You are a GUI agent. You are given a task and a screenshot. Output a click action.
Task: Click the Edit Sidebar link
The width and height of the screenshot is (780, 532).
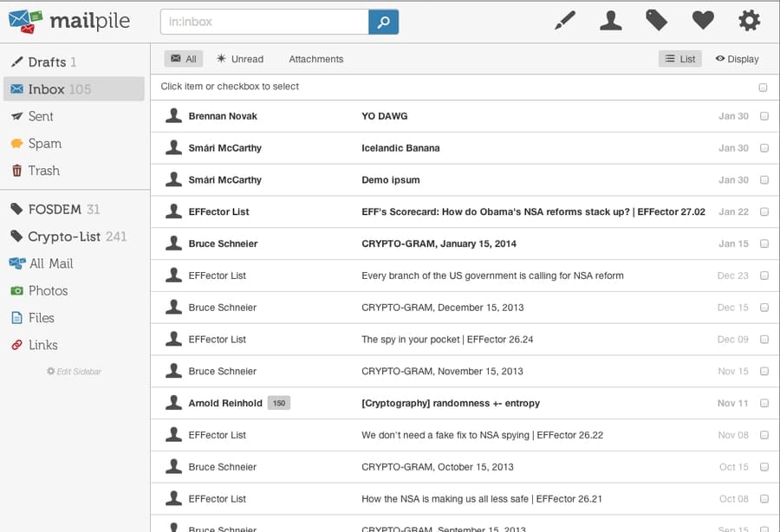75,372
